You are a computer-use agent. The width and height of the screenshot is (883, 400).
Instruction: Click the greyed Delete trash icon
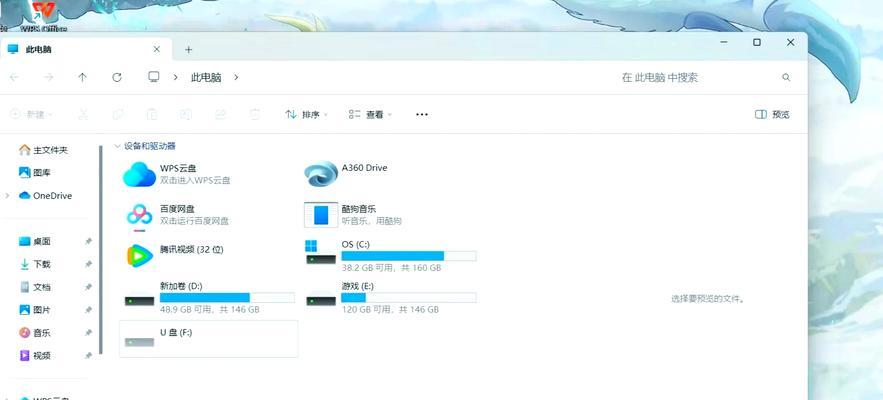tap(255, 114)
